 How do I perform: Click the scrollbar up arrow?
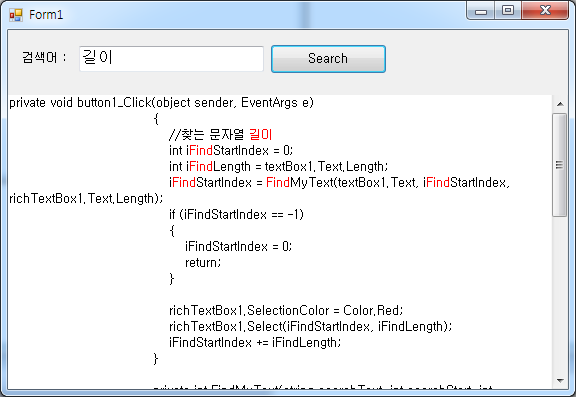click(560, 104)
